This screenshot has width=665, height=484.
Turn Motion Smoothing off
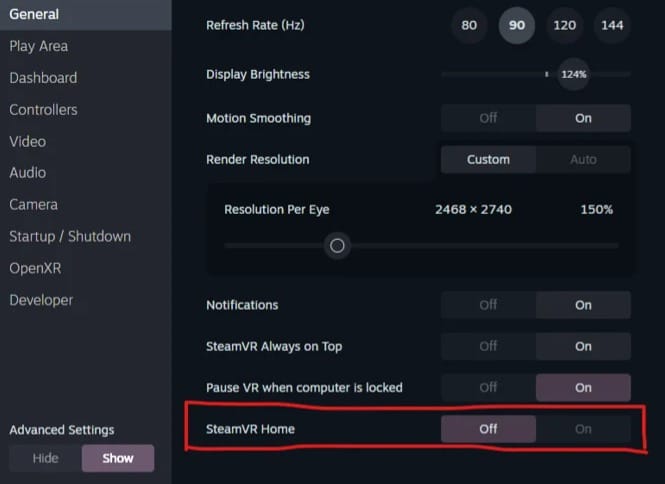[x=488, y=118]
